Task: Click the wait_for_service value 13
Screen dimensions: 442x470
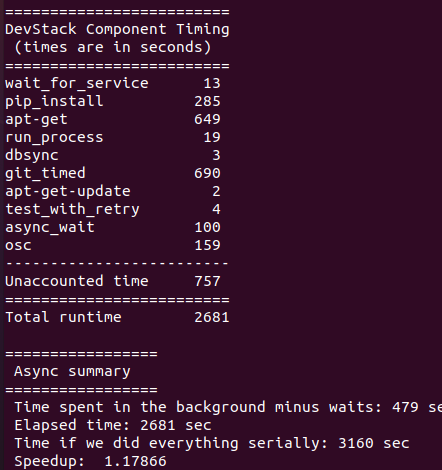Action: coord(212,83)
